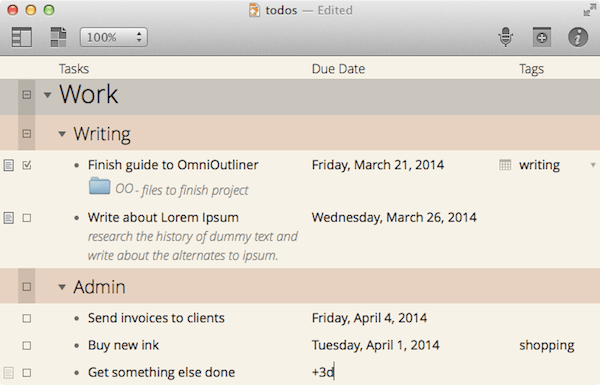Click the bullet beside Send invoices to clients
This screenshot has width=600, height=385.
[x=77, y=319]
